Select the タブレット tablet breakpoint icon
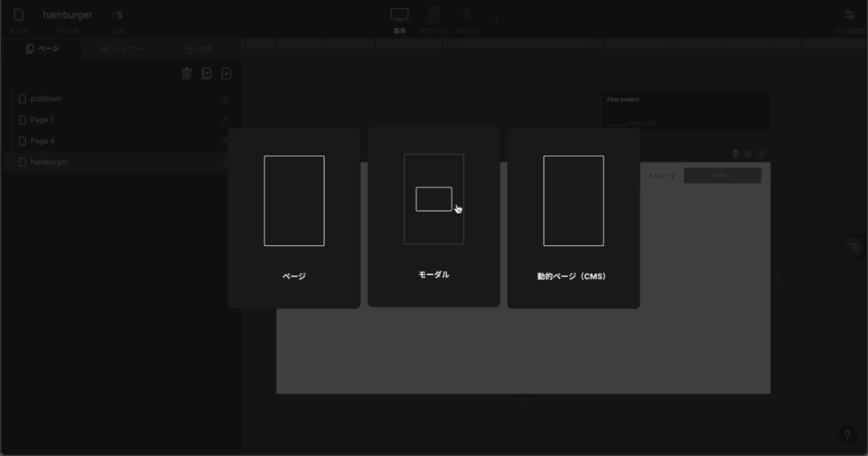The width and height of the screenshot is (868, 456). [433, 15]
